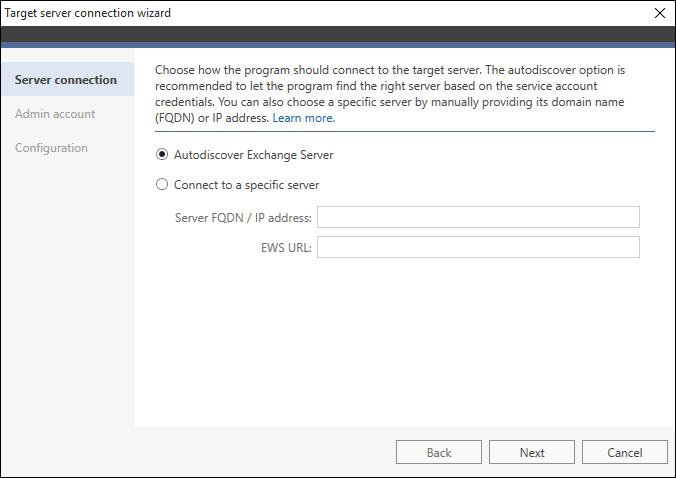Proceed with the Next button

[x=532, y=452]
